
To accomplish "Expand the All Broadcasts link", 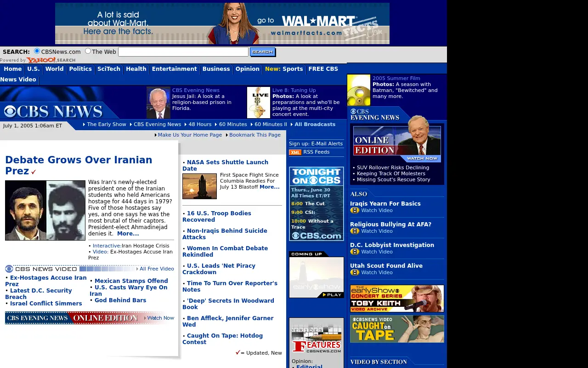I will 315,124.
